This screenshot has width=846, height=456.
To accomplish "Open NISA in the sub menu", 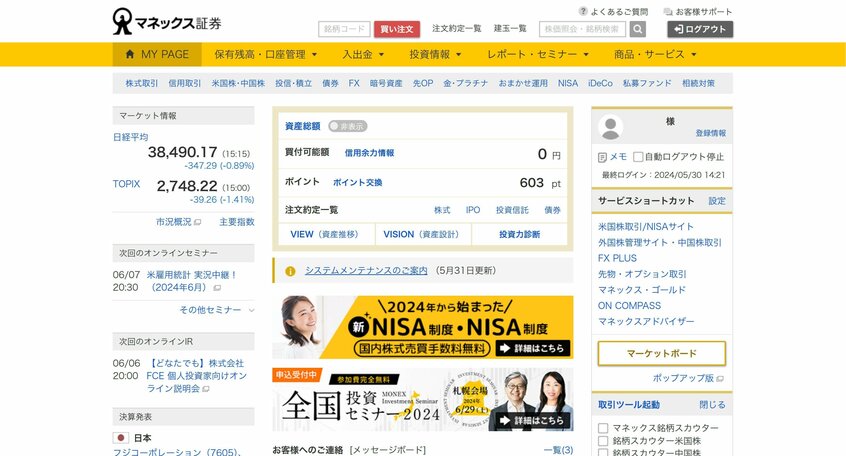I will 568,83.
